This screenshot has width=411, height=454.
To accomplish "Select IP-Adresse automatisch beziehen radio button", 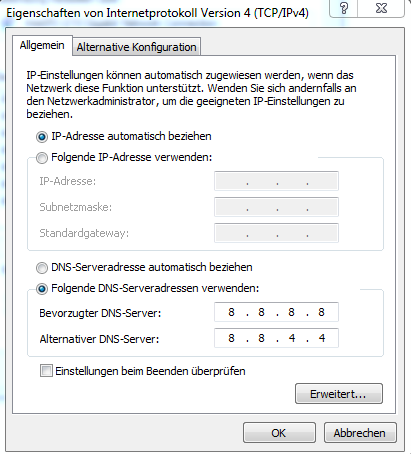I will point(42,137).
